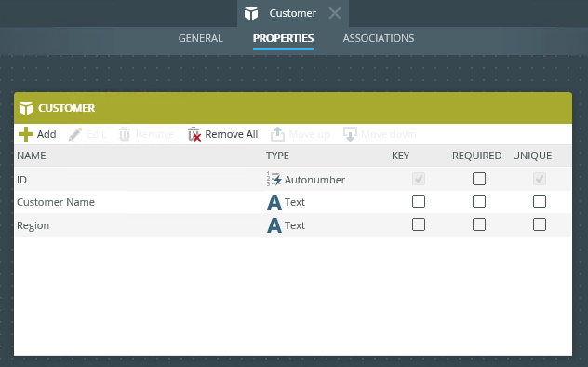Check Key checkbox for Region row
The image size is (588, 367).
(419, 224)
